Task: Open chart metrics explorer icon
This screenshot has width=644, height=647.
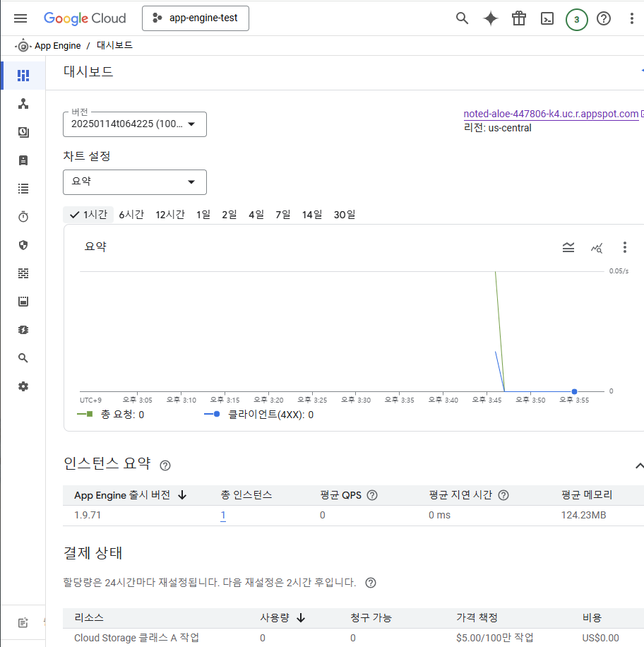Action: coord(597,248)
